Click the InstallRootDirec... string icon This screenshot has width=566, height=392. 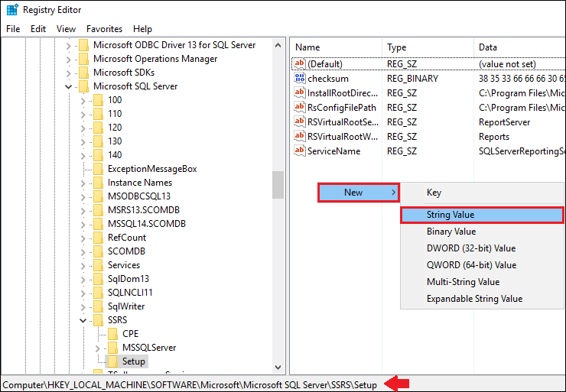[300, 92]
